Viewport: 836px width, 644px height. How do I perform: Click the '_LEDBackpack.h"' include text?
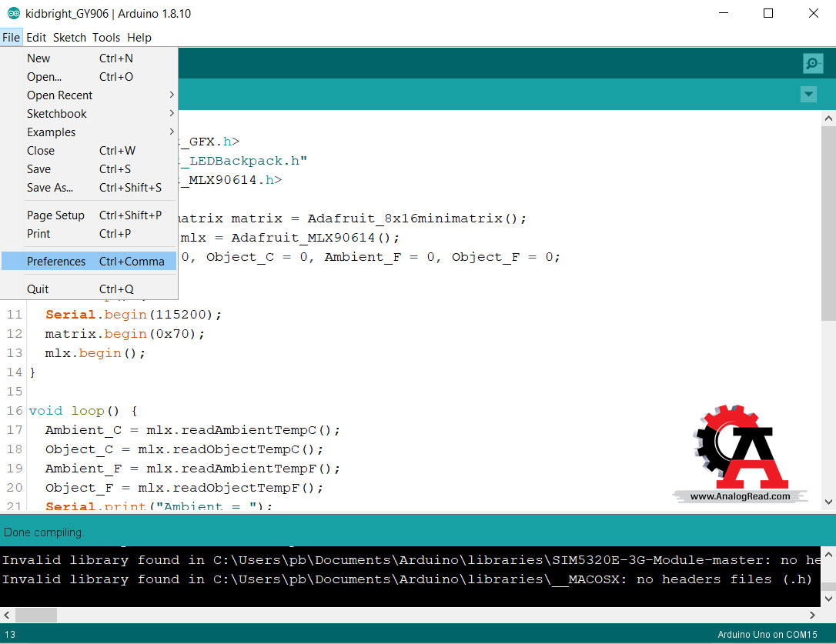[244, 161]
